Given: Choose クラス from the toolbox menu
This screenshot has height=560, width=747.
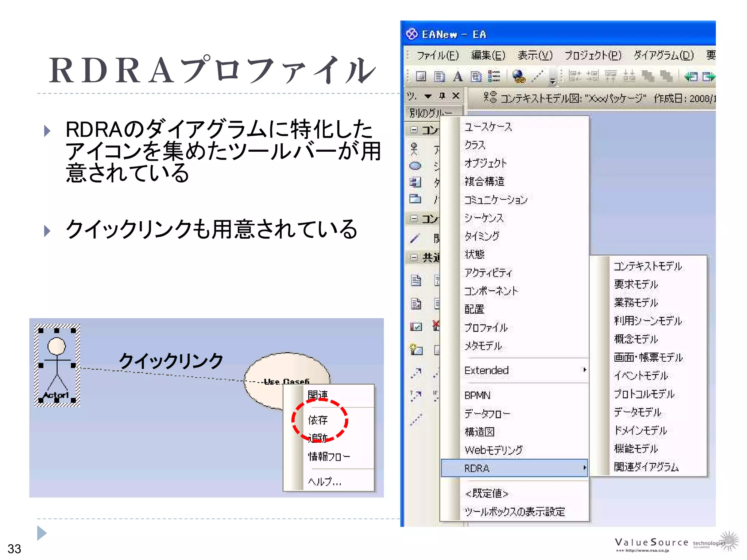Looking at the screenshot, I should pos(515,145).
